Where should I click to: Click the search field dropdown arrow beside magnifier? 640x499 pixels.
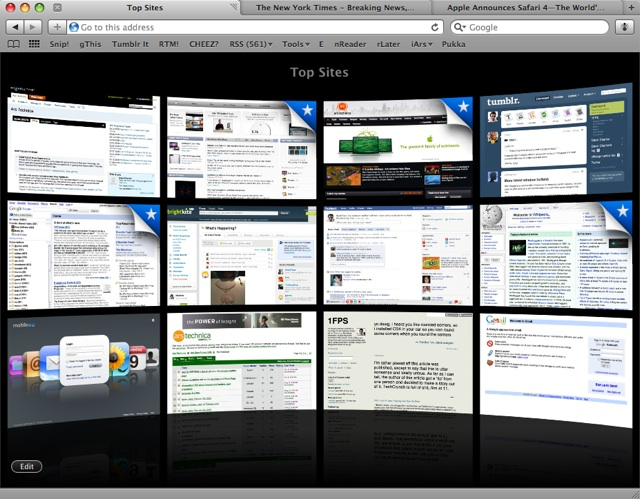pos(464,27)
